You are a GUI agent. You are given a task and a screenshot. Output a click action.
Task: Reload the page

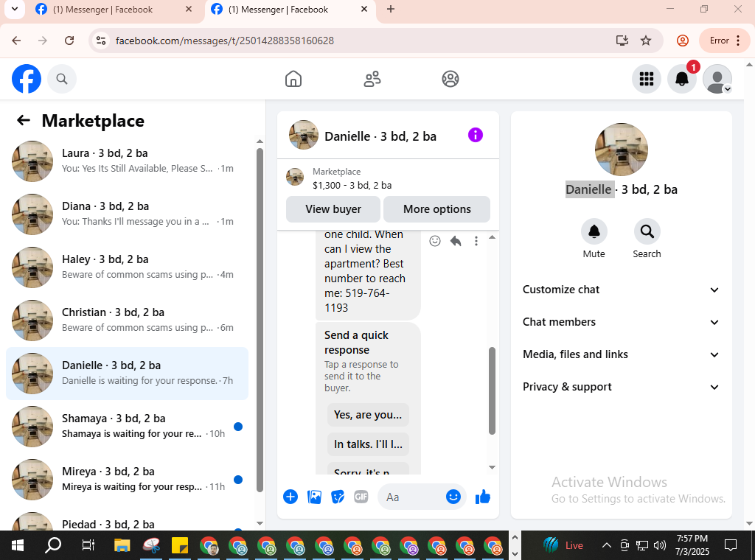69,41
